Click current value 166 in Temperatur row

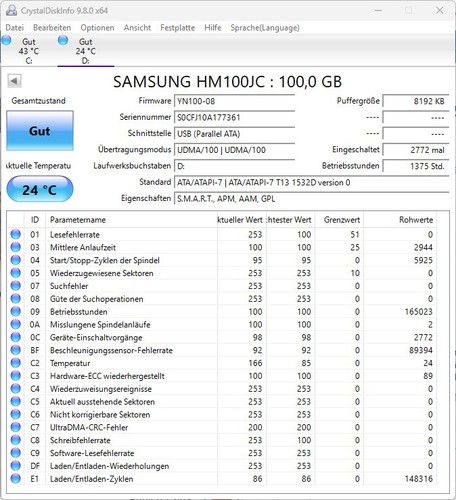(255, 363)
